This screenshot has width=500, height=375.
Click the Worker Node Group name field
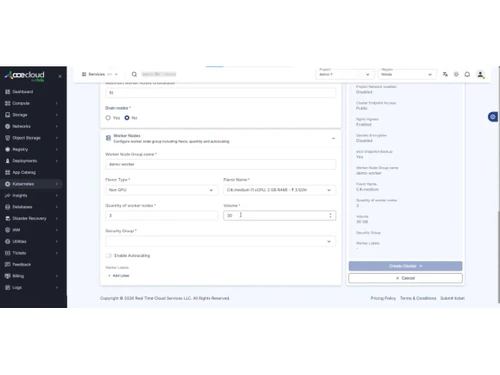pos(221,164)
